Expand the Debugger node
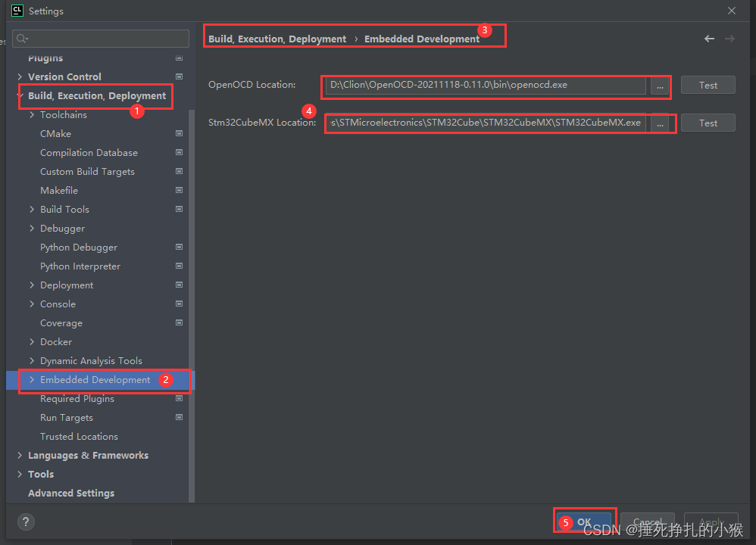 [32, 228]
